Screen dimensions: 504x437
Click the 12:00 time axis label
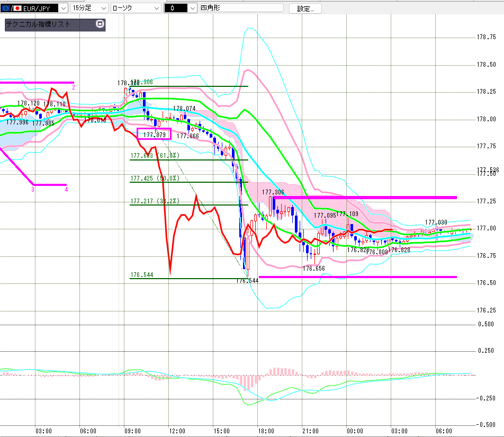pos(177,431)
